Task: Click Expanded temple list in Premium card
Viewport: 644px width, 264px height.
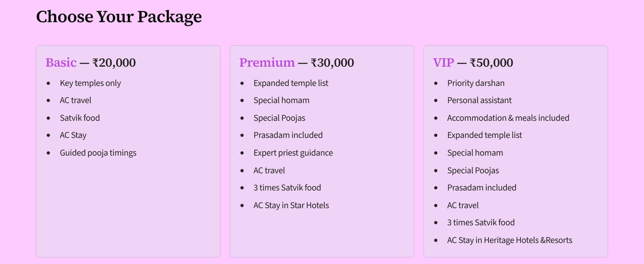Action: (291, 83)
